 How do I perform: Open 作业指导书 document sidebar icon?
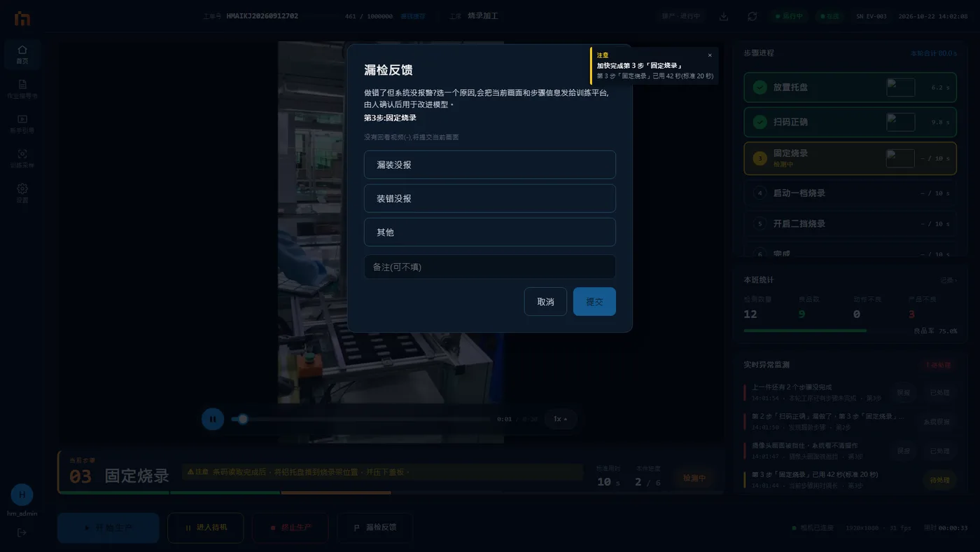pos(22,89)
